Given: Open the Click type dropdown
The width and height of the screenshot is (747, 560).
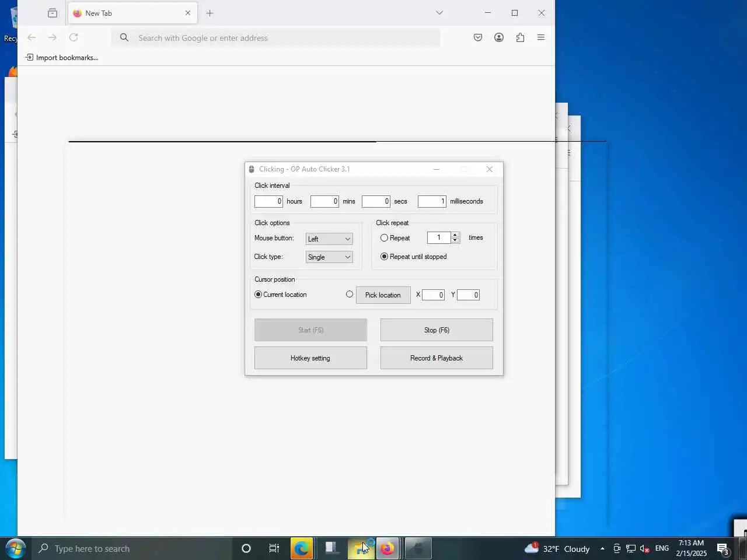Looking at the screenshot, I should [329, 257].
